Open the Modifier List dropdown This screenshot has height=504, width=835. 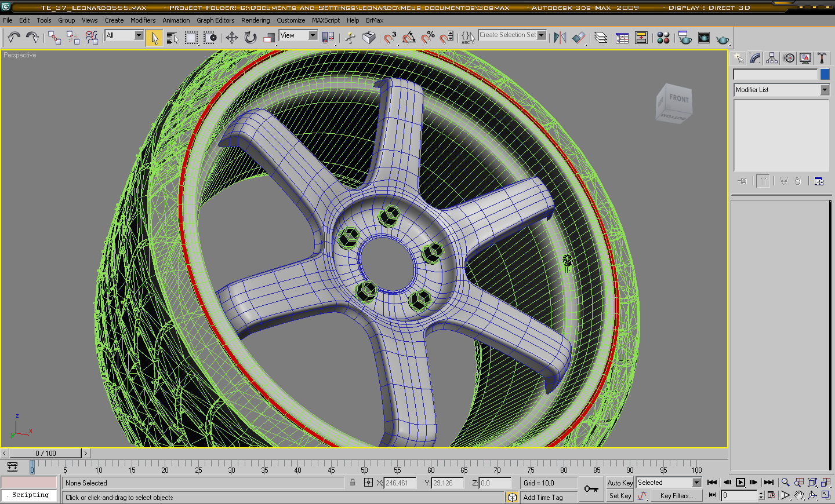[x=782, y=90]
